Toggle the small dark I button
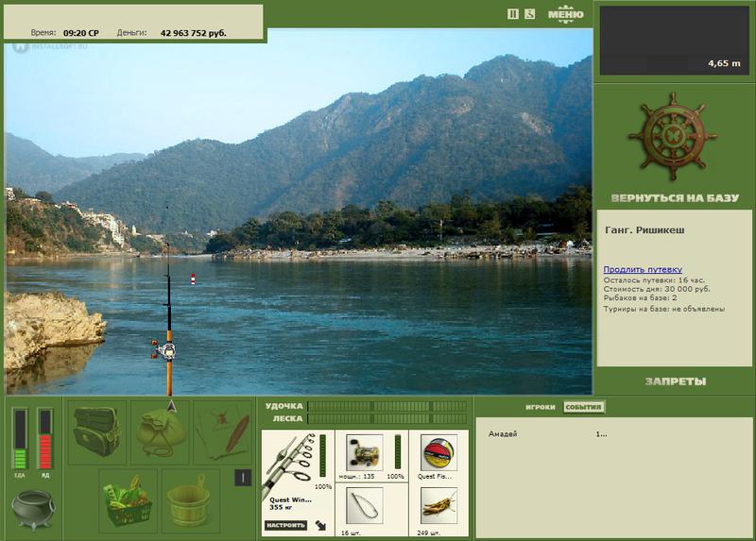Image resolution: width=756 pixels, height=541 pixels. [x=243, y=478]
